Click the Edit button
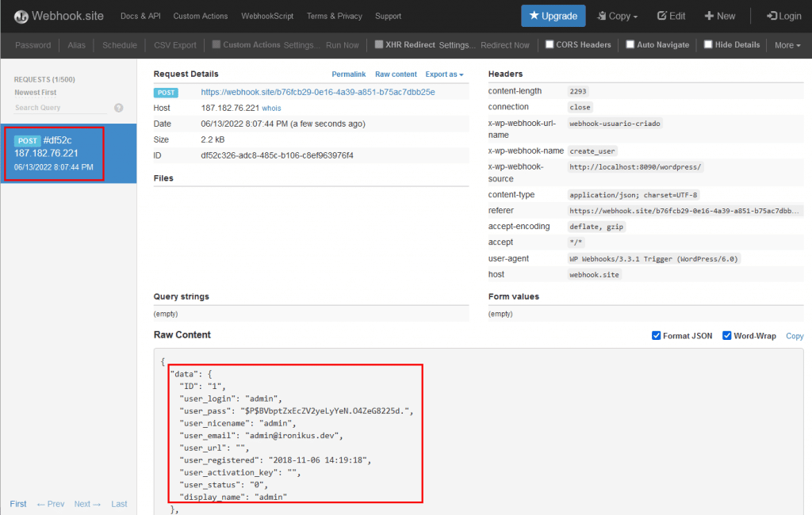Screen dimensions: 812x515 click(x=671, y=16)
